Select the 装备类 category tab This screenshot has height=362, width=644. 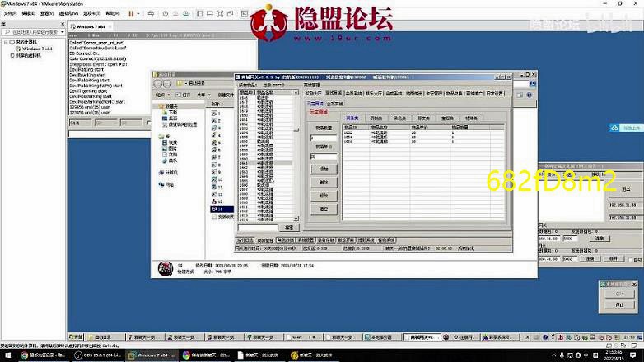352,118
